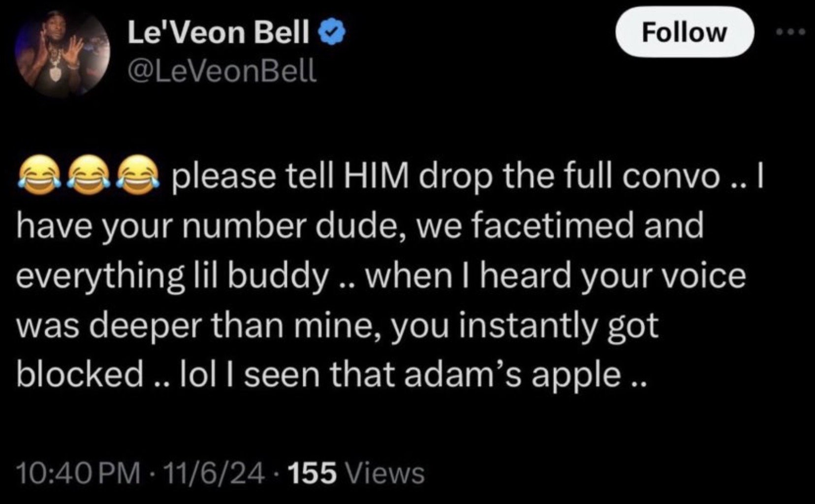The image size is (815, 504).
Task: Open Le'Veon Bell's profile picture
Action: [x=63, y=53]
